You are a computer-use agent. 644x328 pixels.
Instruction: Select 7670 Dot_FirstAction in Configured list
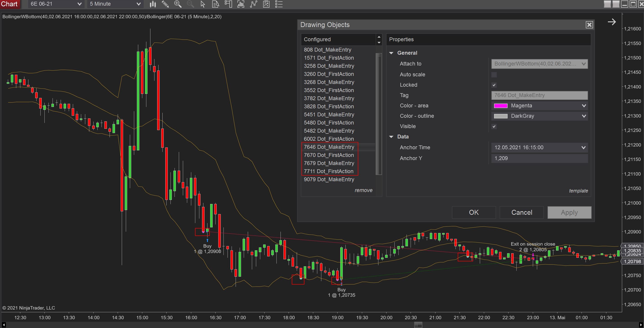329,155
